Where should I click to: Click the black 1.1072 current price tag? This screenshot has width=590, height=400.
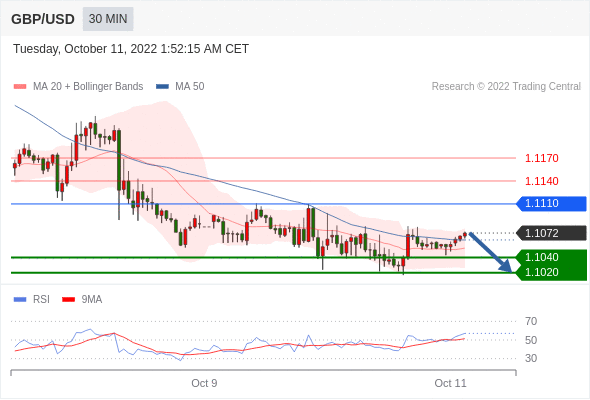[551, 233]
